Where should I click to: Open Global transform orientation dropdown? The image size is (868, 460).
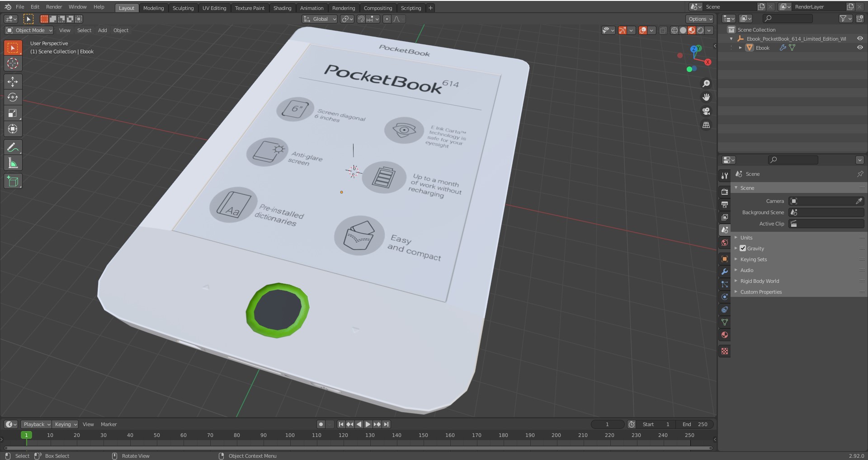tap(320, 19)
